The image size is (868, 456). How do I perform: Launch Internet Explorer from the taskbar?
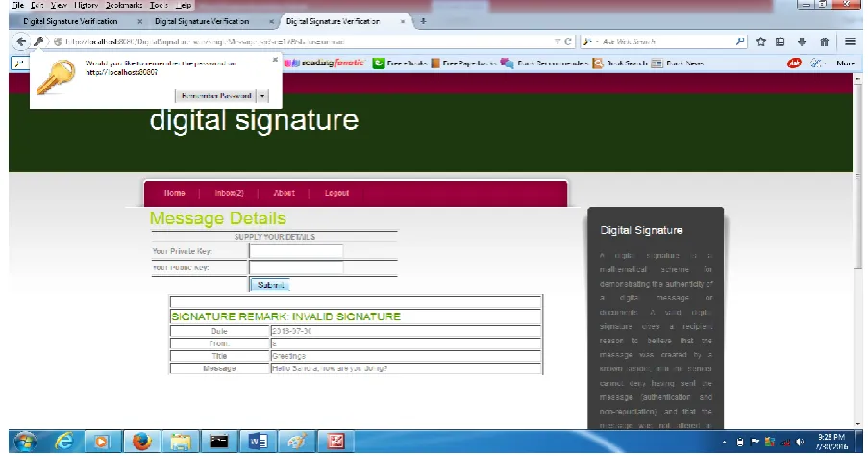[64, 442]
